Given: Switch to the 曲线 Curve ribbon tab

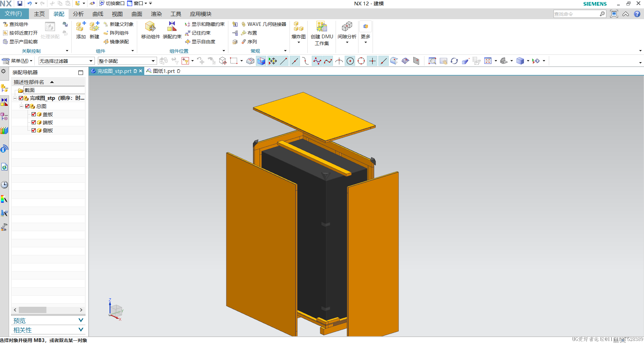Looking at the screenshot, I should 98,14.
